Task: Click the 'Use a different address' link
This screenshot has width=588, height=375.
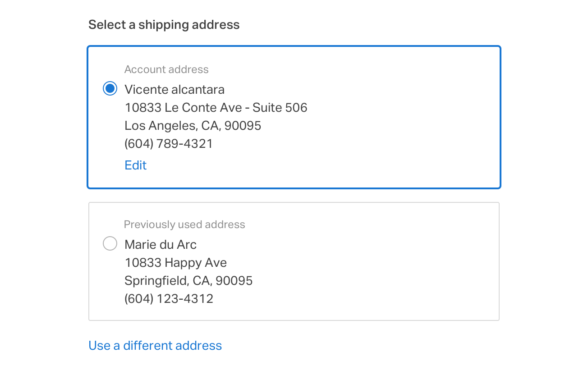Action: pyautogui.click(x=155, y=346)
